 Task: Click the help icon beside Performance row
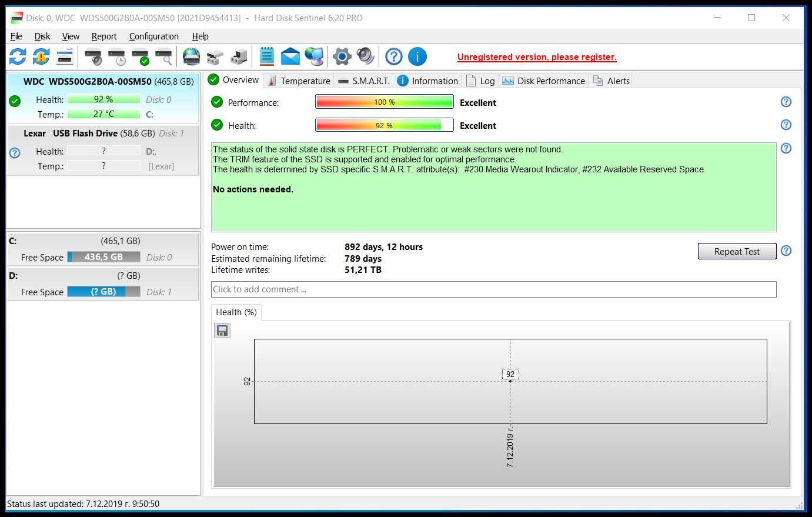pos(786,102)
